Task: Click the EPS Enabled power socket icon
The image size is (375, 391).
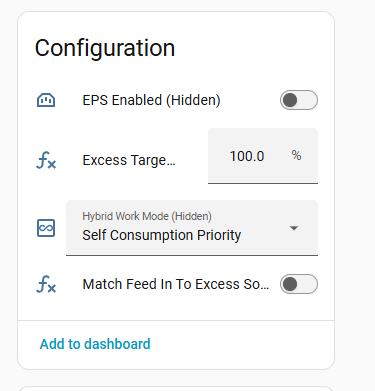Action: point(46,100)
